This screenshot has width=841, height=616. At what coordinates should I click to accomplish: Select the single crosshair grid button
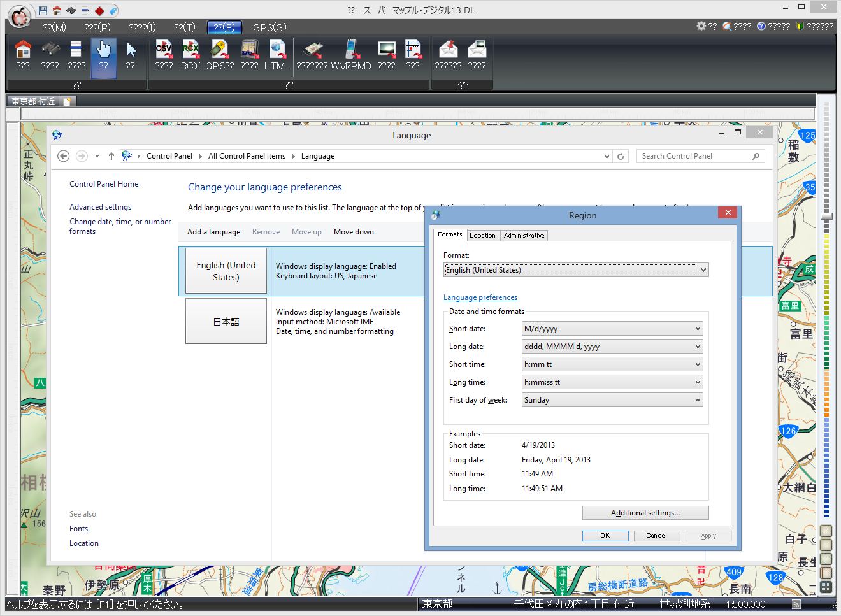point(826,531)
